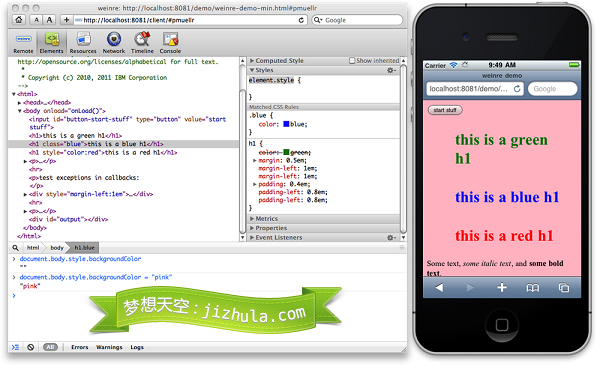
Task: Collapse the html node
Action: (14, 94)
